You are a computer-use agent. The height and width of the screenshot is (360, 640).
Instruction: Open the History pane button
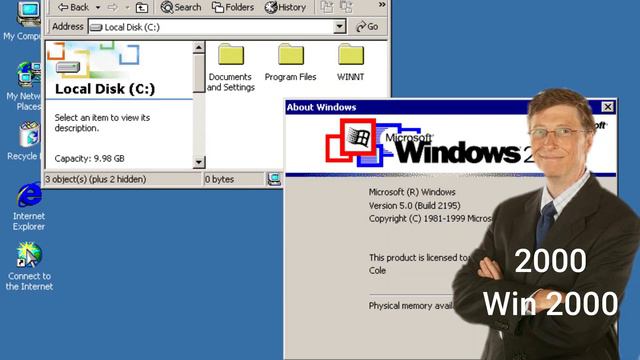(285, 7)
